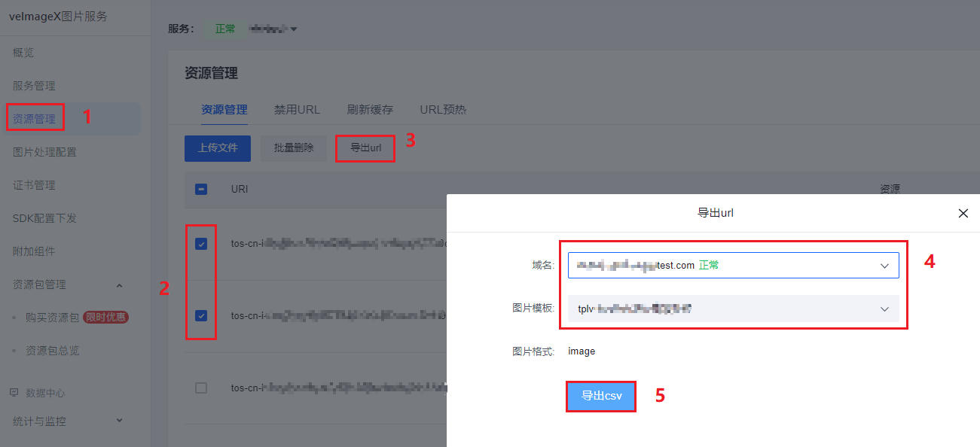
Task: Open 购买资源包 sidebar entry
Action: (x=52, y=318)
